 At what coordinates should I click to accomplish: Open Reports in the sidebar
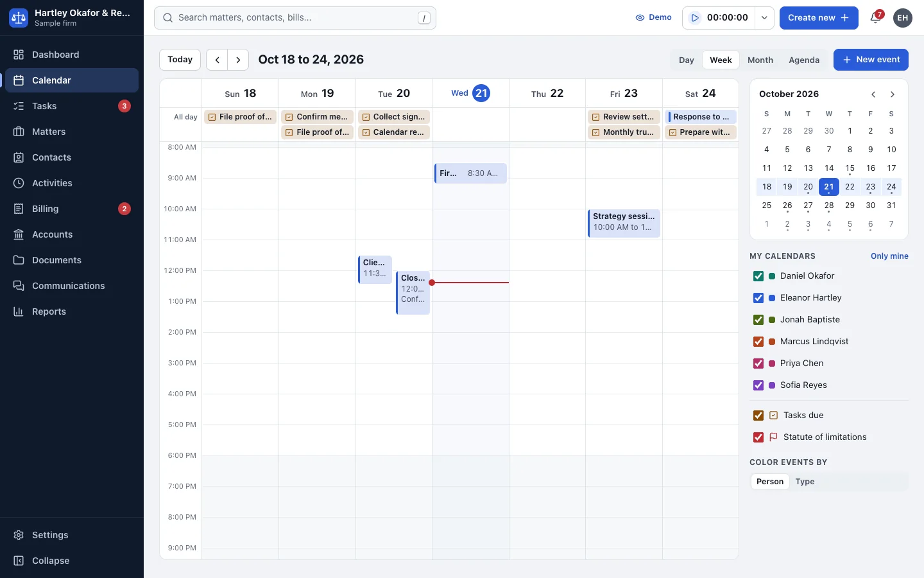[x=72, y=311]
